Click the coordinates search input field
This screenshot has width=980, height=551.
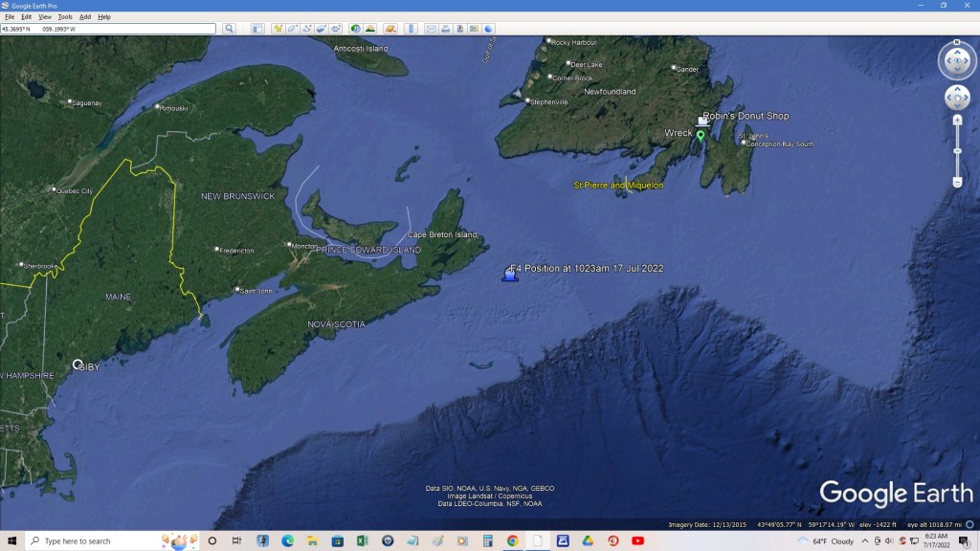(x=108, y=29)
